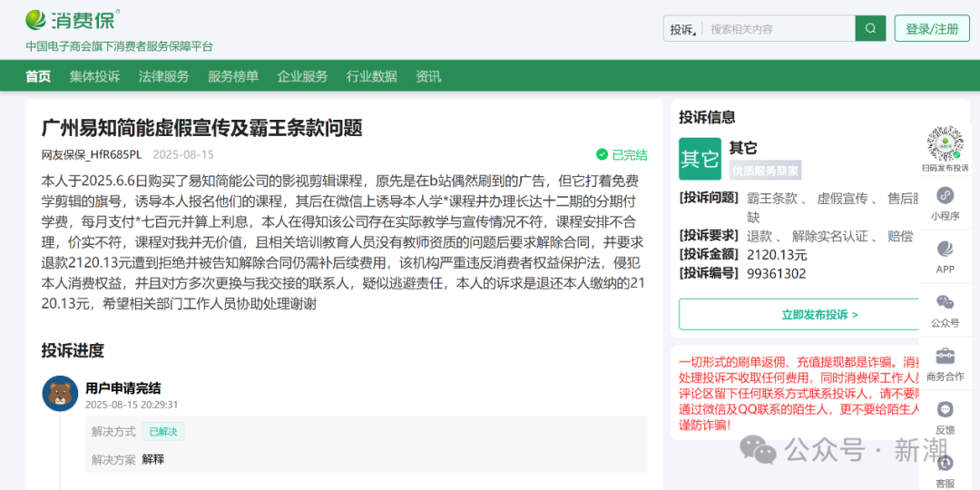Click the QR code for 扫码发布投诉
The width and height of the screenshot is (980, 490).
(x=945, y=143)
